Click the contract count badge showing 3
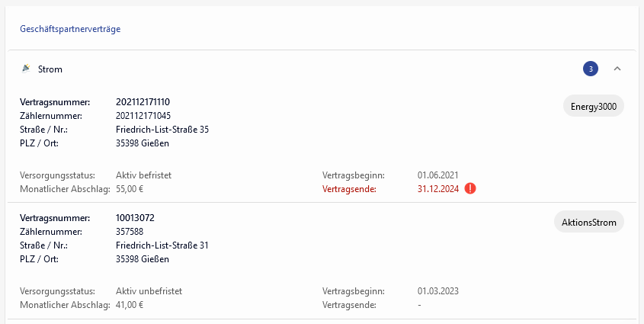 click(591, 69)
